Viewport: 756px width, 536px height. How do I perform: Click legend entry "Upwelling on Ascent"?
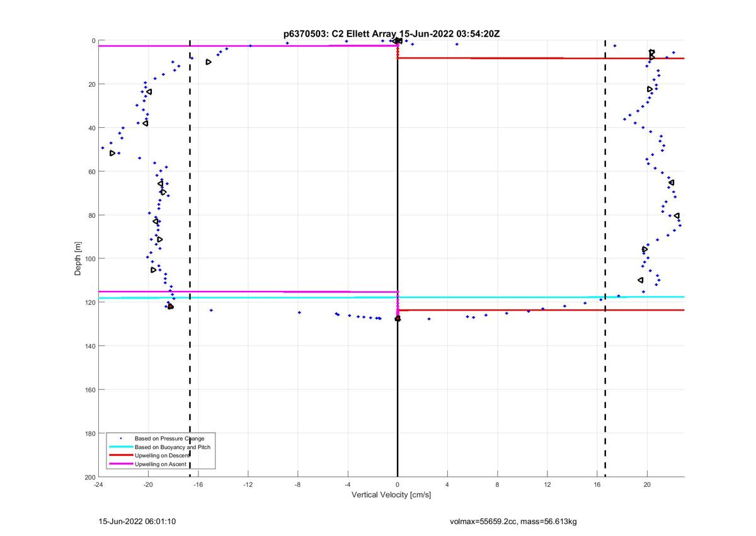161,464
